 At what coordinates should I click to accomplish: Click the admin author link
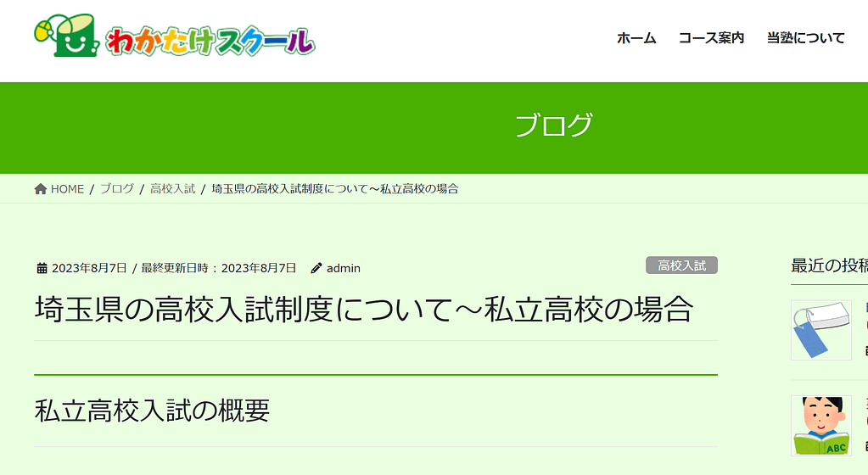pos(344,268)
